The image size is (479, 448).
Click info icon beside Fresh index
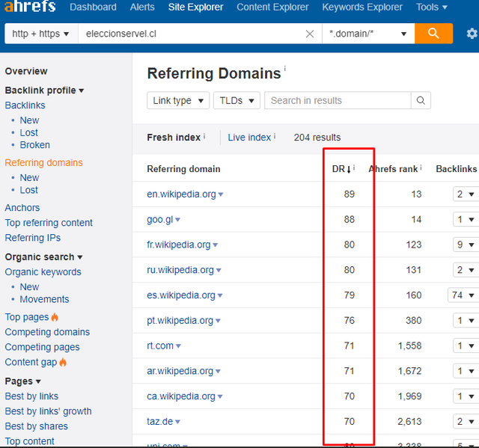[x=204, y=136]
